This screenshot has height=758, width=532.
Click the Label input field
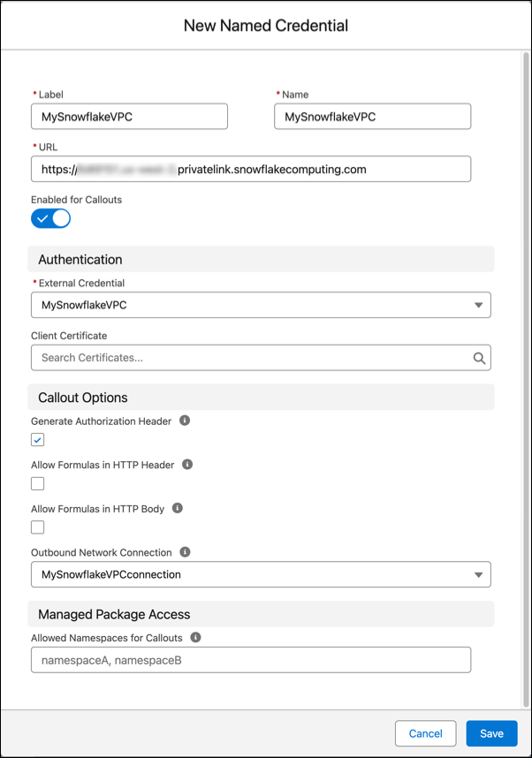(129, 117)
